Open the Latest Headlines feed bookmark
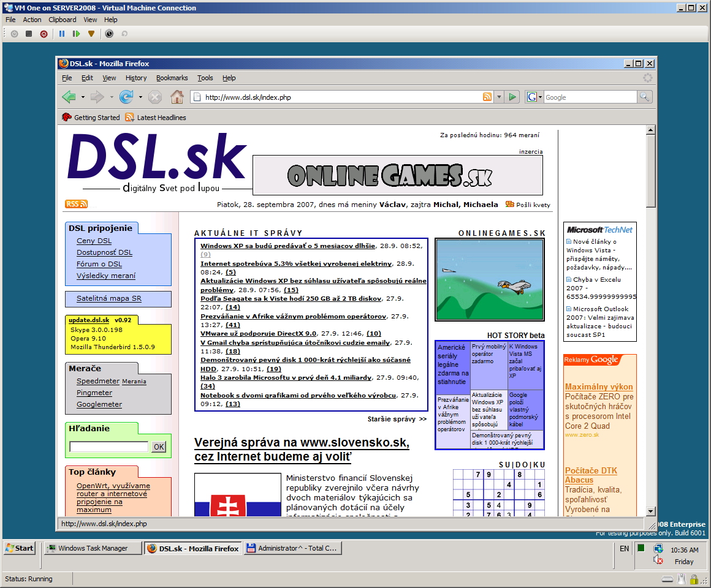Screen dimensions: 711x588 coord(156,118)
